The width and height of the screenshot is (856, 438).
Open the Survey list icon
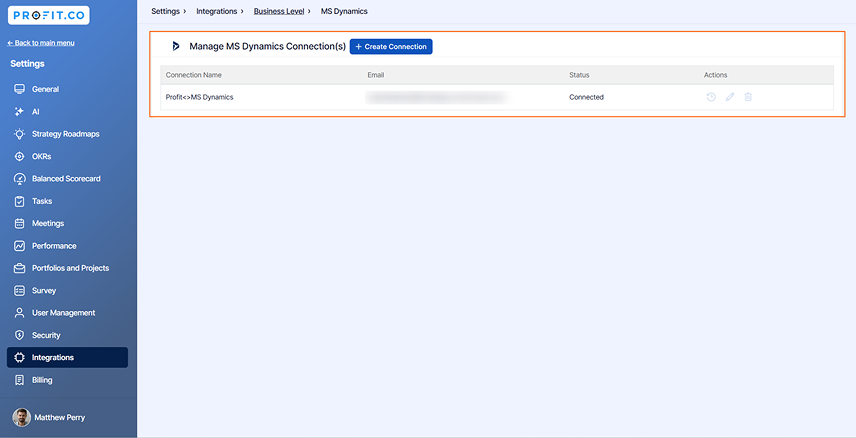[x=20, y=291]
